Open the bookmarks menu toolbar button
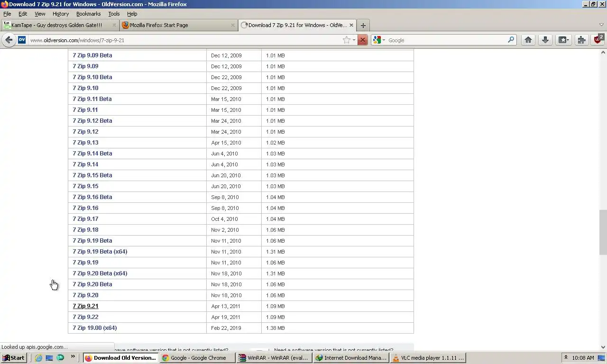This screenshot has width=607, height=364. 563,40
